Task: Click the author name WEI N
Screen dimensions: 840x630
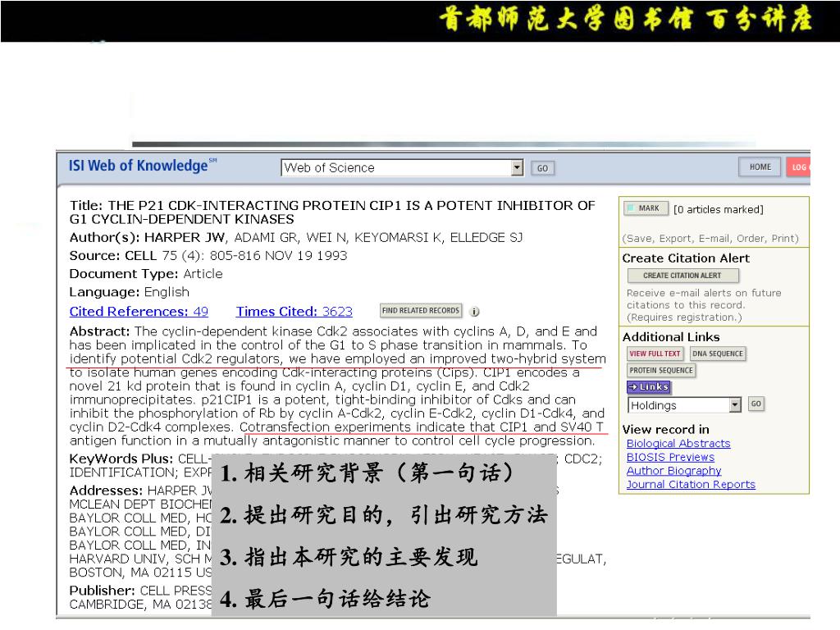Action: pos(326,237)
